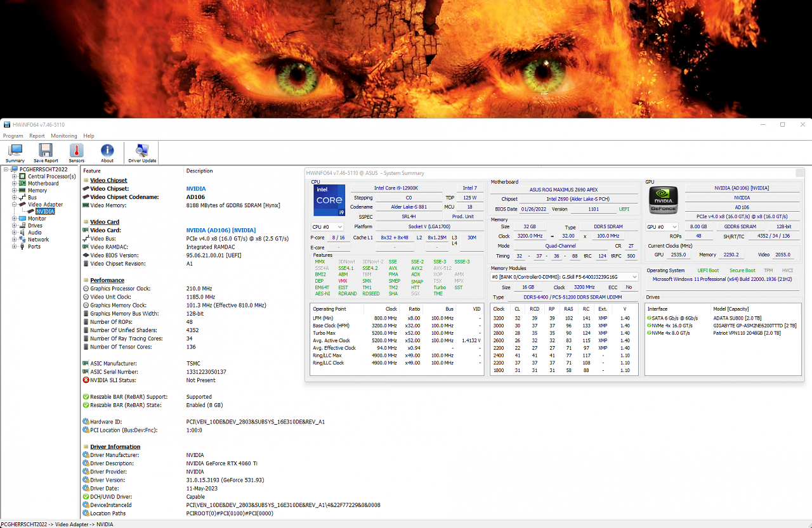Click the GIGABYTE NVMe drive green indicator
This screenshot has width=812, height=528.
click(x=650, y=325)
